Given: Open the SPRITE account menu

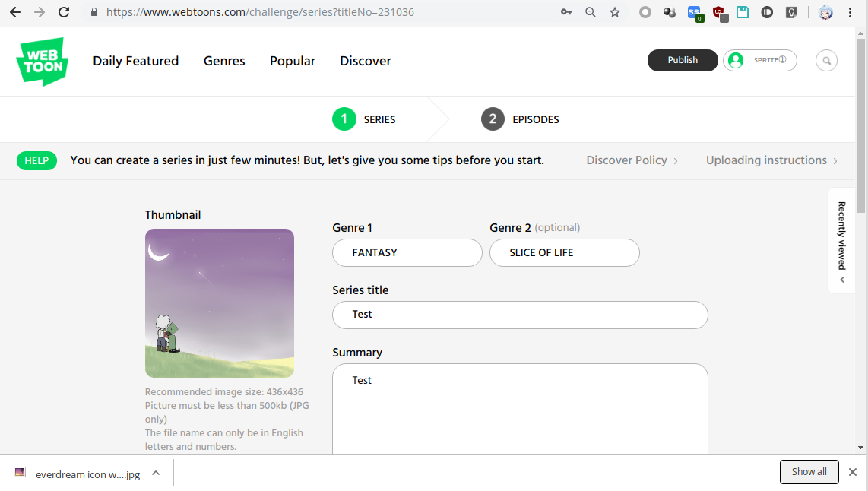Looking at the screenshot, I should [x=759, y=61].
